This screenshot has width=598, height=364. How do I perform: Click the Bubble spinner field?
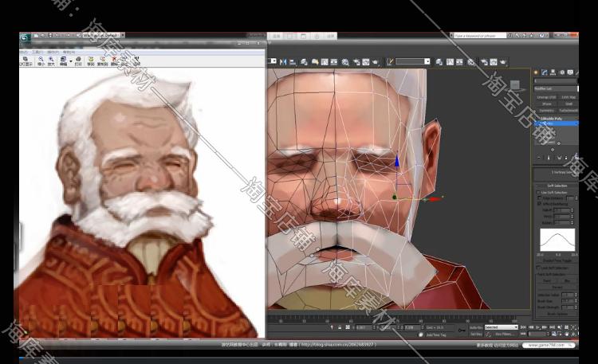(562, 222)
